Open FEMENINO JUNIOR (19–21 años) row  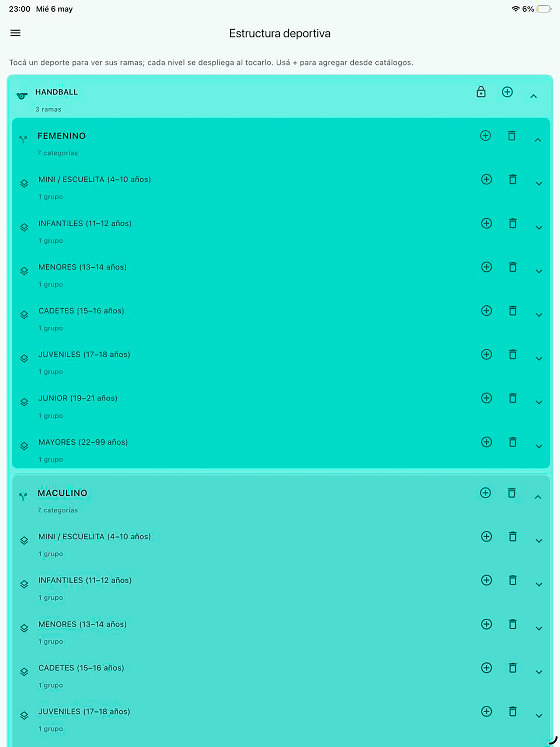coord(281,407)
